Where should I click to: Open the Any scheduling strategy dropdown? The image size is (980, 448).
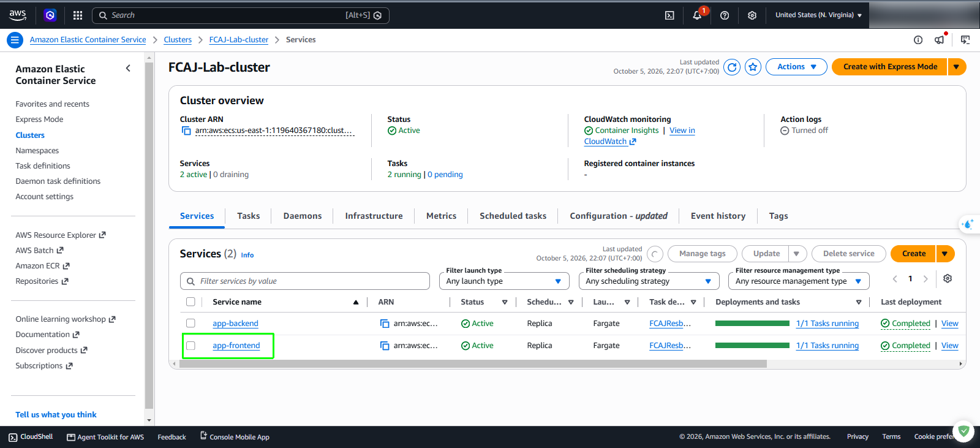pyautogui.click(x=649, y=281)
